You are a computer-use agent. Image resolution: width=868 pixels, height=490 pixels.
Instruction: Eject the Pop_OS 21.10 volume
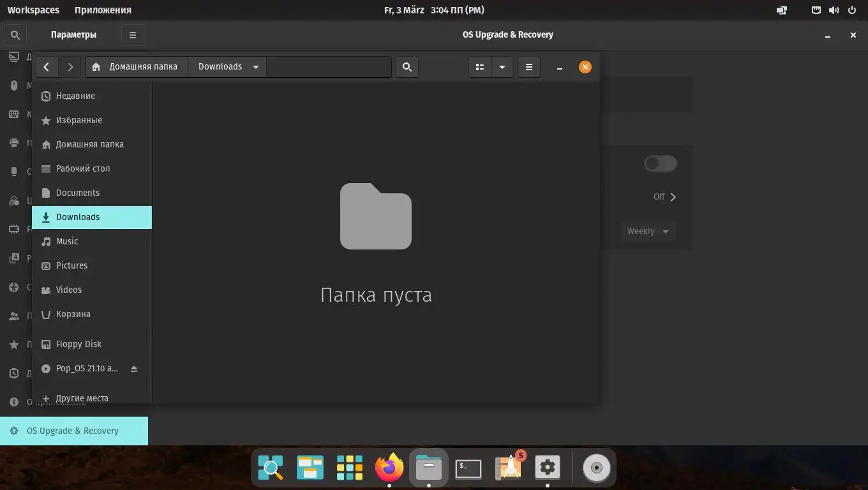click(x=133, y=369)
